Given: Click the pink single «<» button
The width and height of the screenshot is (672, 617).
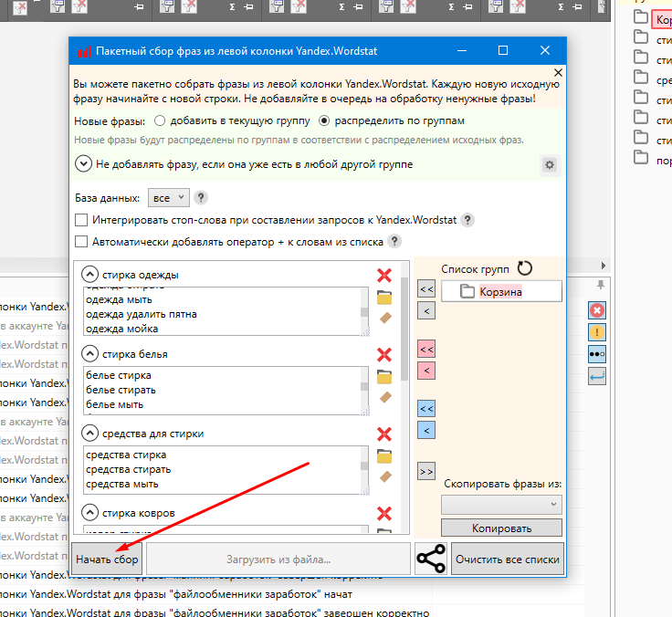Looking at the screenshot, I should tap(426, 371).
